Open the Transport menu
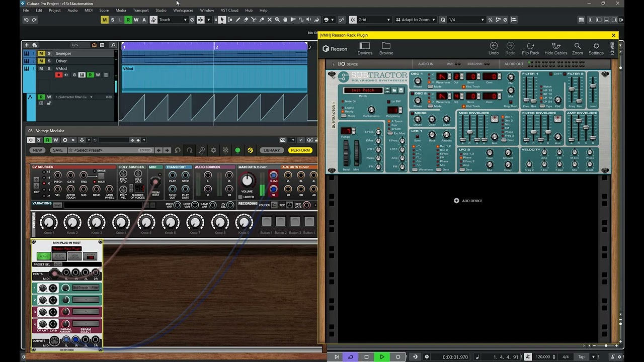This screenshot has height=362, width=644. coord(141,10)
